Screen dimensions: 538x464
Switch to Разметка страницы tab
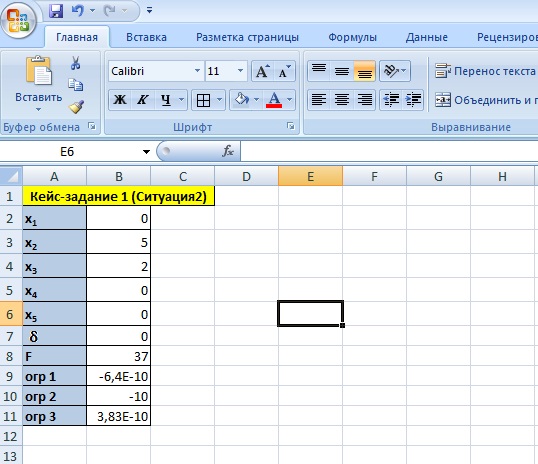click(247, 37)
